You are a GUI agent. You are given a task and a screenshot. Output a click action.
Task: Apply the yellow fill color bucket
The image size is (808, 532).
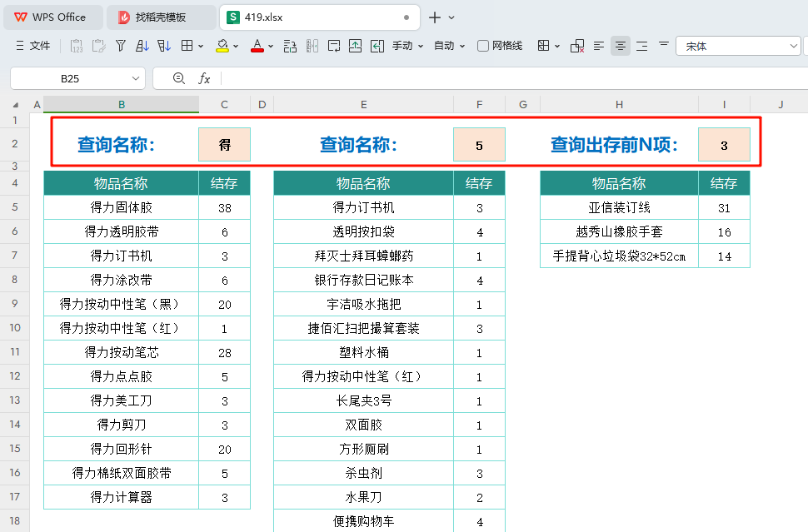[x=222, y=46]
